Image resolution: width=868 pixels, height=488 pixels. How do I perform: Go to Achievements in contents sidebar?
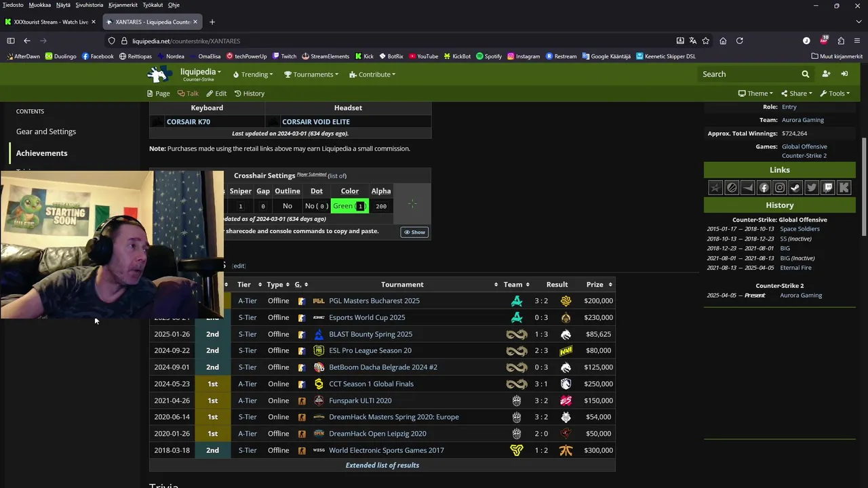(42, 153)
